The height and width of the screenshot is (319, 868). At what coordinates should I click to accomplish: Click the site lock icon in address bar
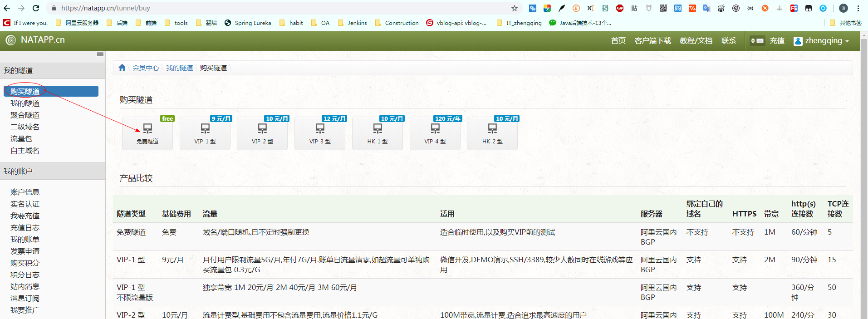pos(54,8)
